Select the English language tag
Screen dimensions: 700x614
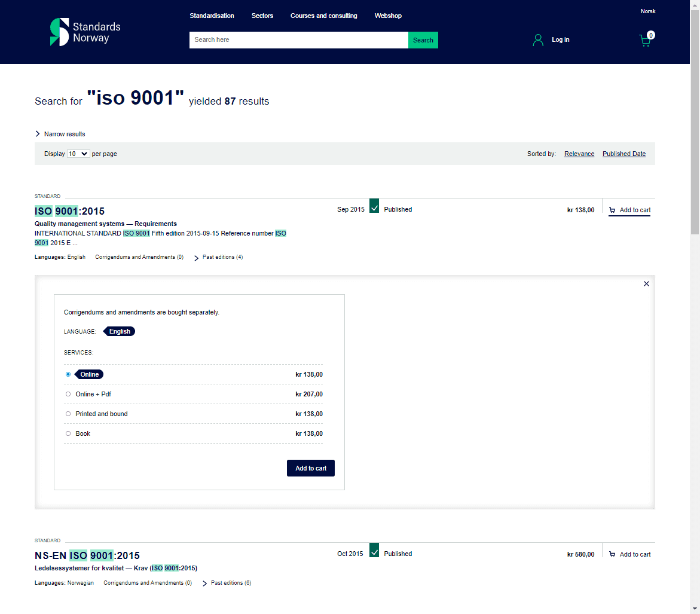(119, 331)
